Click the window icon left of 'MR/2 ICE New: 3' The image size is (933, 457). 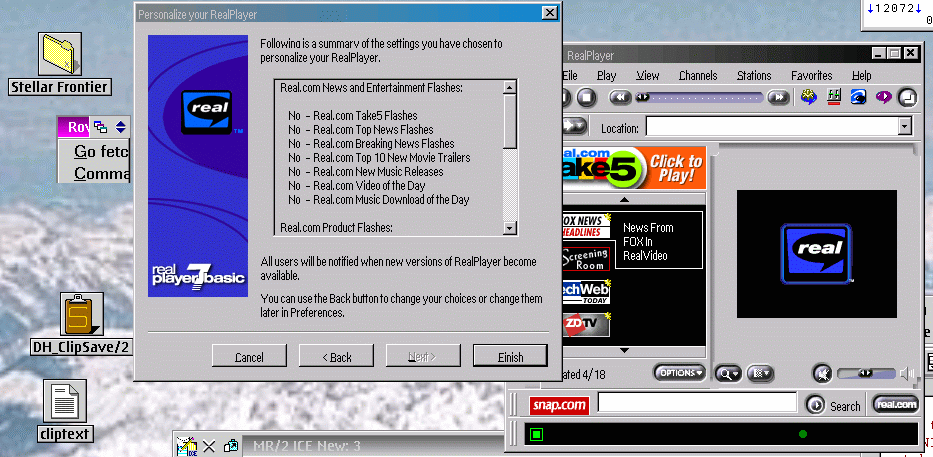231,446
